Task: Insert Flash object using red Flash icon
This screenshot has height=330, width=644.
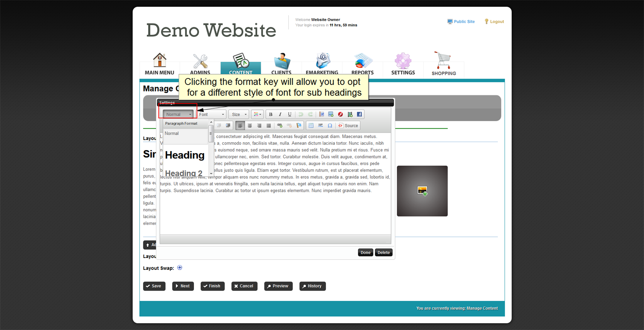Action: 340,114
